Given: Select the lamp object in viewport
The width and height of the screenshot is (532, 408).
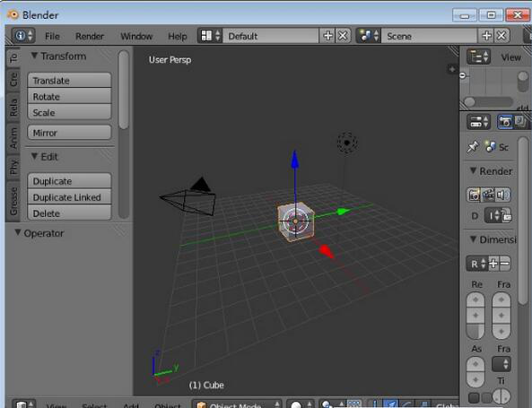Looking at the screenshot, I should point(347,143).
